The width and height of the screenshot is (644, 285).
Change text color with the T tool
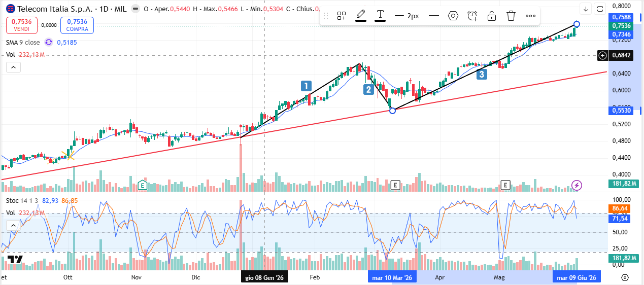[x=380, y=16]
